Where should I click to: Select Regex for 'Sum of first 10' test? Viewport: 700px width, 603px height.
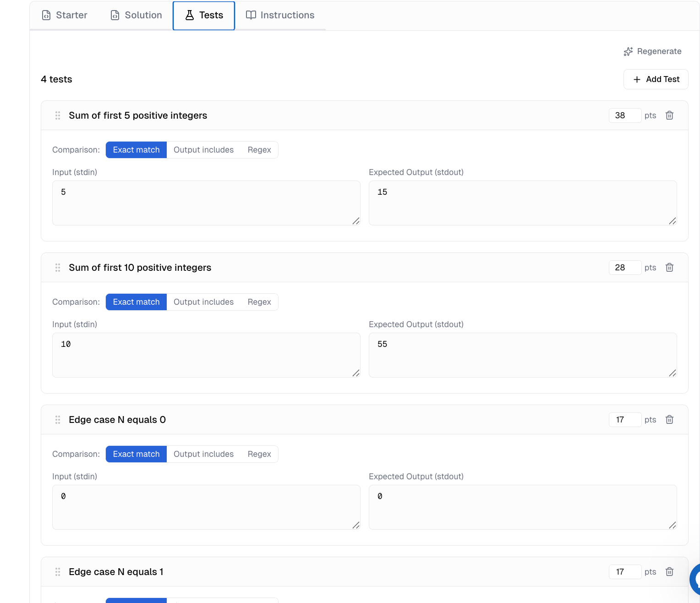click(x=259, y=302)
